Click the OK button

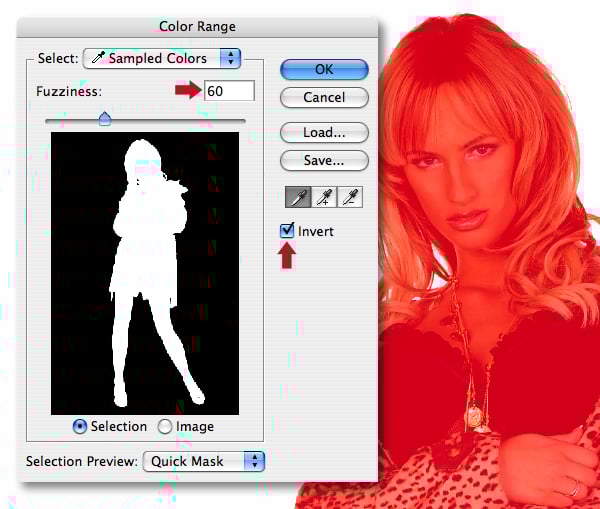pyautogui.click(x=324, y=70)
